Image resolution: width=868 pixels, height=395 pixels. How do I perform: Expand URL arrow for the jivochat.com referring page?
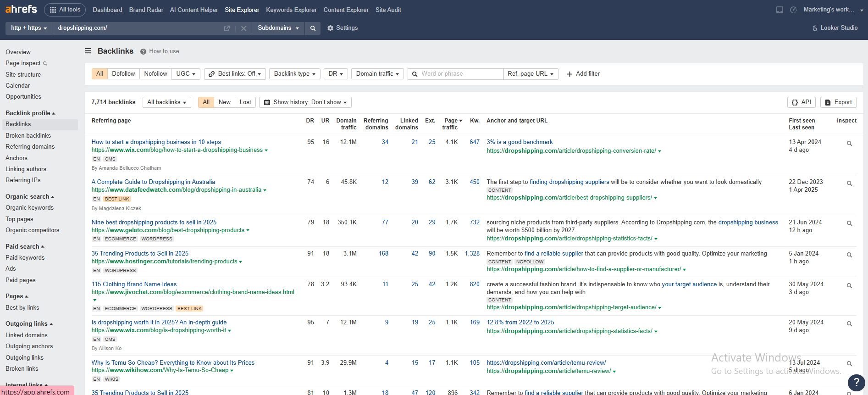[94, 300]
